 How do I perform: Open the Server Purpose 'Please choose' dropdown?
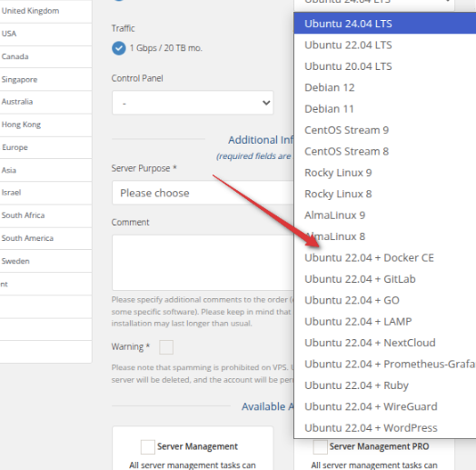(203, 193)
